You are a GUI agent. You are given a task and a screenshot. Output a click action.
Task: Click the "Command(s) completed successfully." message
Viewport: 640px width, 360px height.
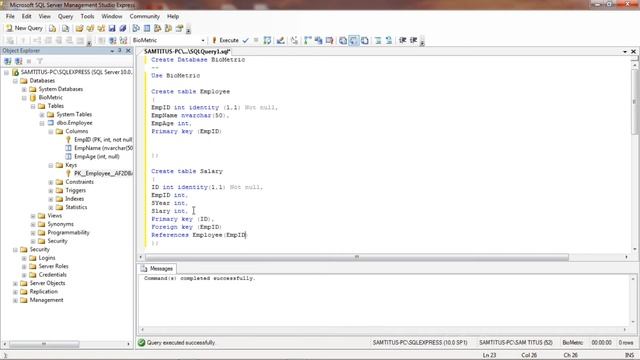click(200, 278)
